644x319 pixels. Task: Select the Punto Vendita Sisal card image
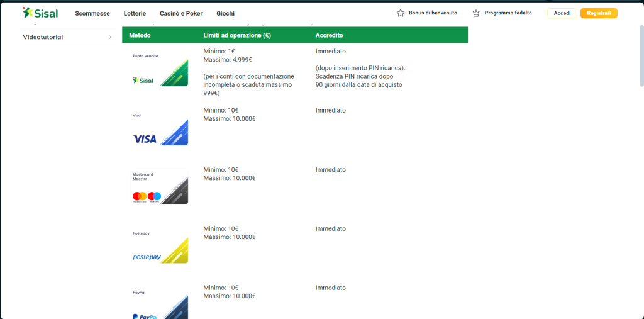(160, 69)
